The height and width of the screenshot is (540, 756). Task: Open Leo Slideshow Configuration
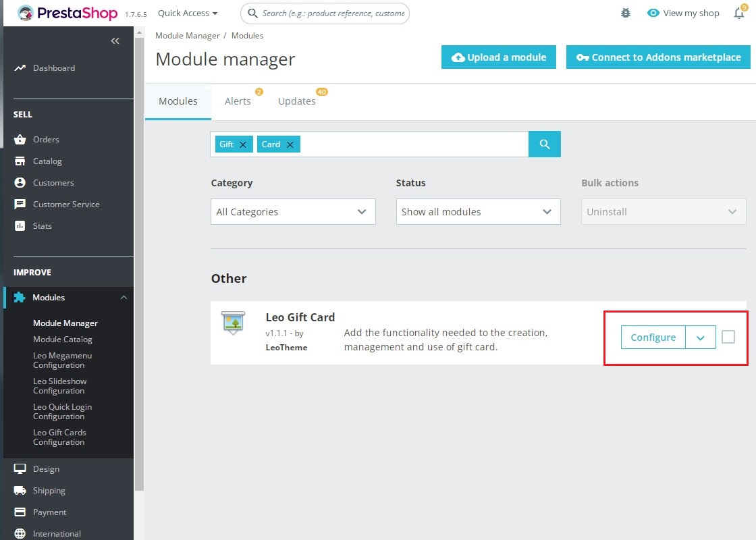(60, 385)
